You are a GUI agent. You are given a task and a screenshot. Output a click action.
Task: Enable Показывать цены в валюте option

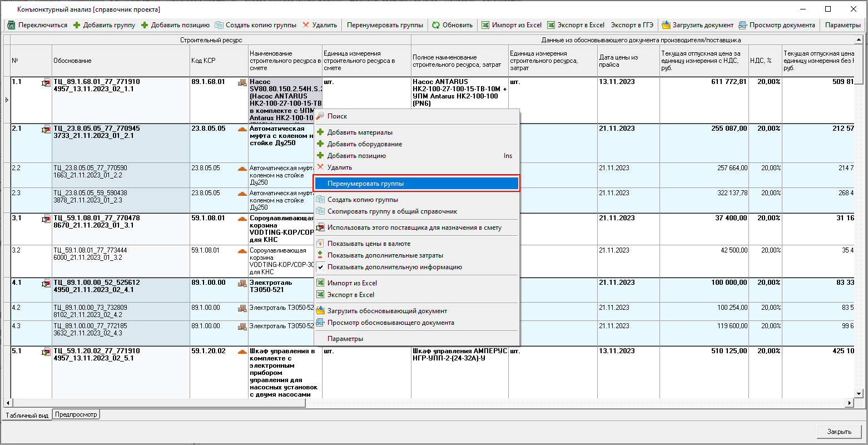[369, 244]
